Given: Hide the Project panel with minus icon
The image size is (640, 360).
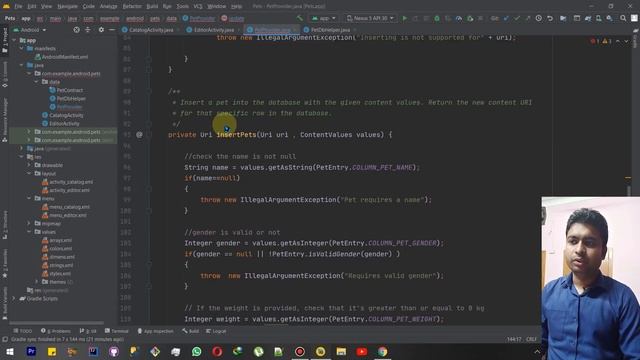Looking at the screenshot, I should coord(112,30).
